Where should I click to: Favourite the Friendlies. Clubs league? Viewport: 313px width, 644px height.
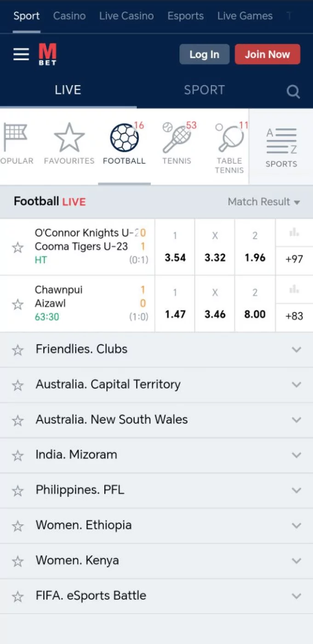[x=17, y=349]
